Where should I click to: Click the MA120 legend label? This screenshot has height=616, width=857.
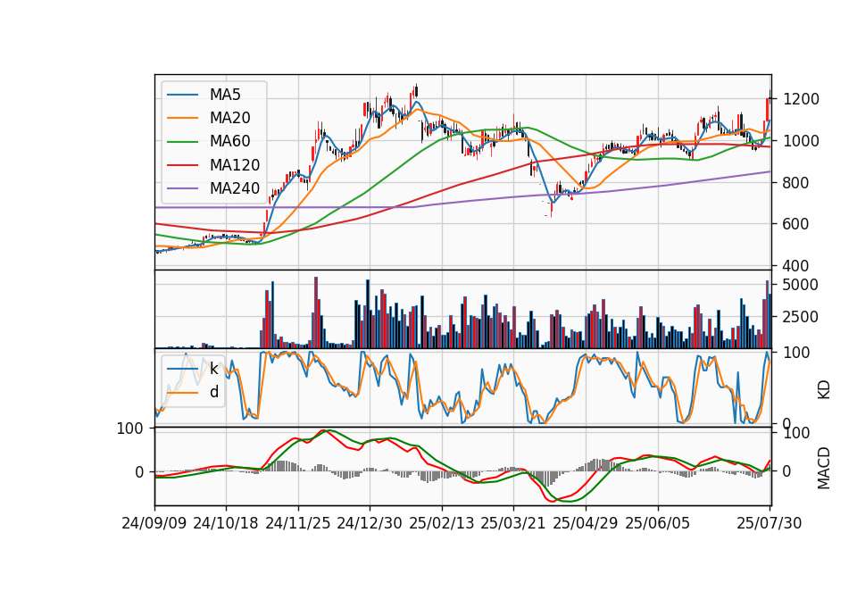point(235,165)
